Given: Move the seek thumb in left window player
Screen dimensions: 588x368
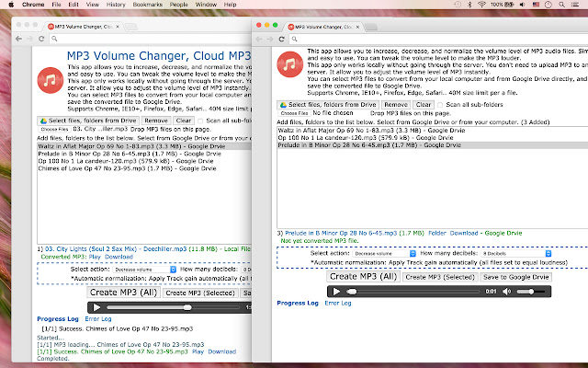Looking at the screenshot, I should click(x=187, y=307).
